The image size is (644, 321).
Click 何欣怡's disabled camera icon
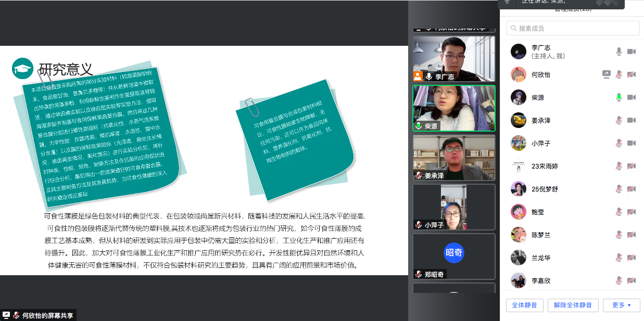pyautogui.click(x=631, y=74)
